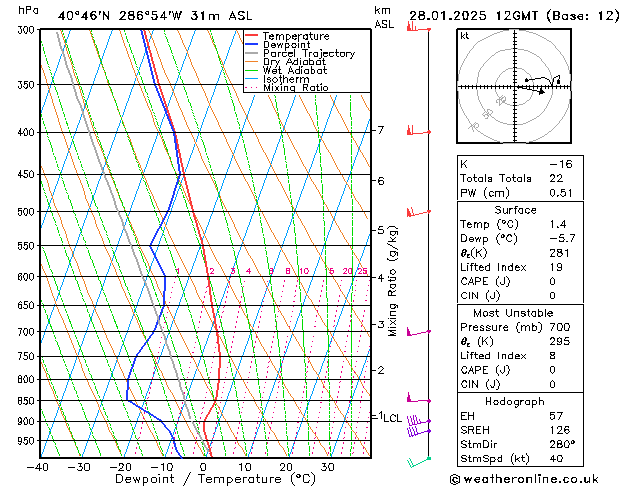The width and height of the screenshot is (629, 486).
Task: Click the blue Dewpoint line legend sample
Action: pyautogui.click(x=251, y=45)
